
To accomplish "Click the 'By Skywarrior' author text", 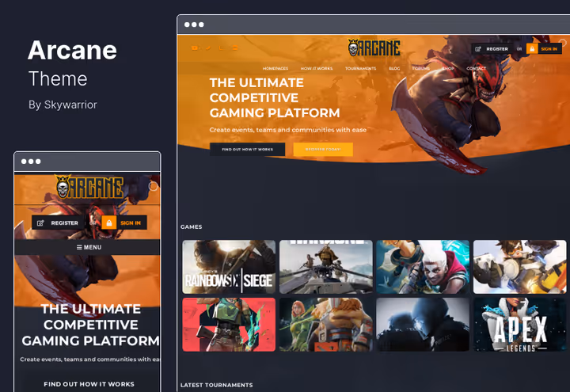I will [63, 105].
